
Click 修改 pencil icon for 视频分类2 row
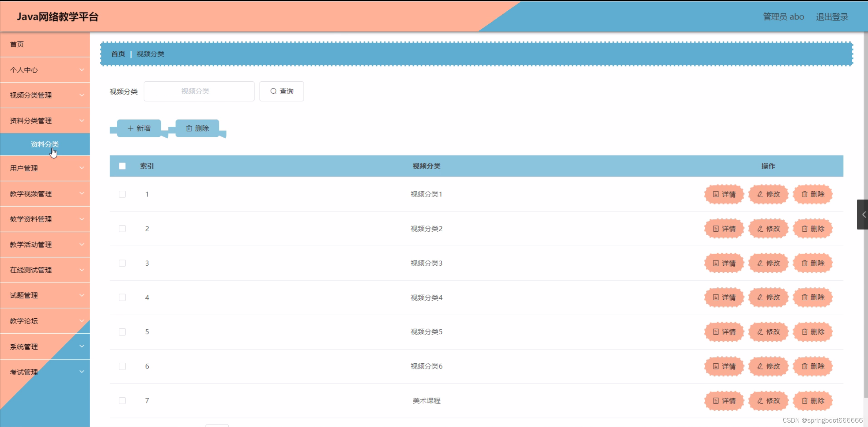point(760,228)
